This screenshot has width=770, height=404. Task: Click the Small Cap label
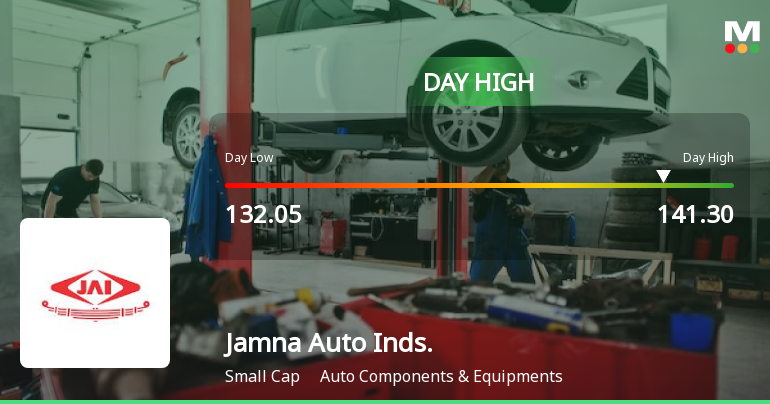point(262,377)
